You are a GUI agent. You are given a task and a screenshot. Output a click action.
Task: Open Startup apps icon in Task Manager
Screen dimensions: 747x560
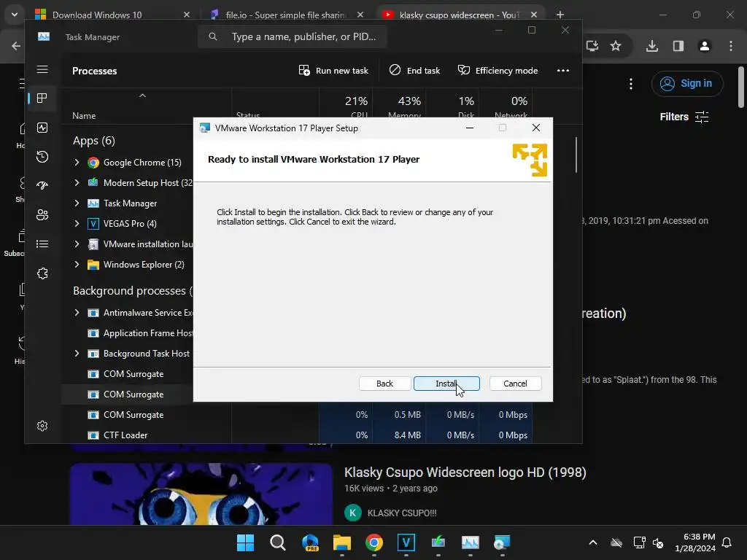pos(42,186)
